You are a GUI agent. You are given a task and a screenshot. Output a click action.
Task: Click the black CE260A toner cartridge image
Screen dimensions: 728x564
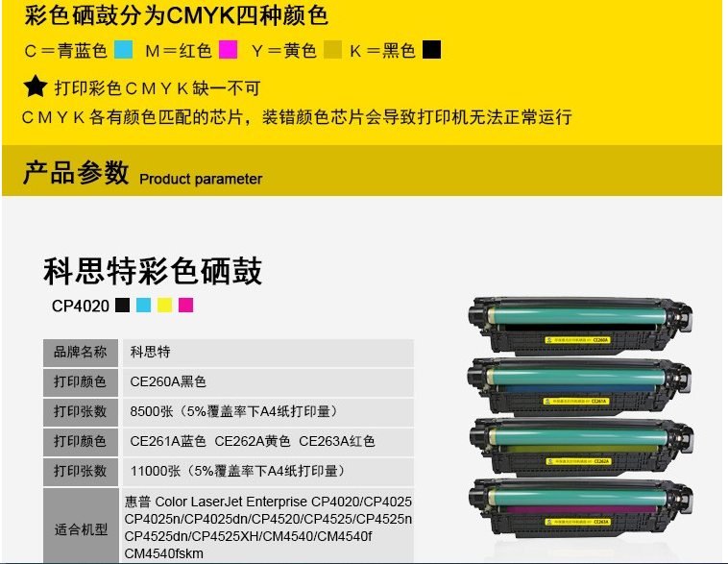click(x=580, y=326)
